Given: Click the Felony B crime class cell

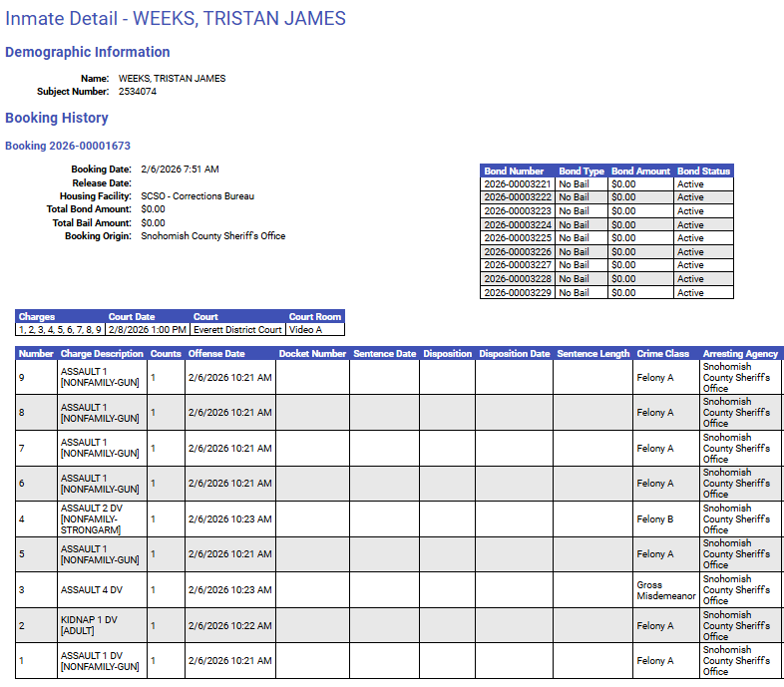Looking at the screenshot, I should click(x=655, y=518).
